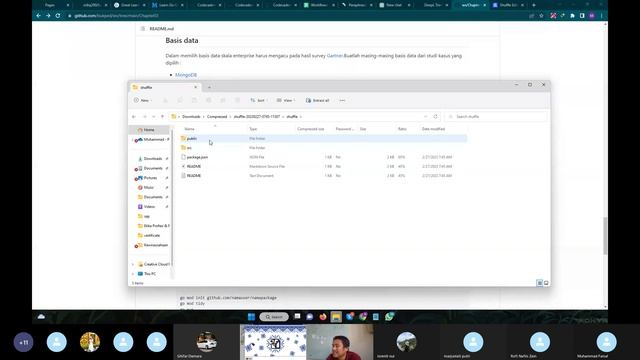Expand the Muhammad OneDrive node
This screenshot has width=640, height=360.
(x=133, y=140)
